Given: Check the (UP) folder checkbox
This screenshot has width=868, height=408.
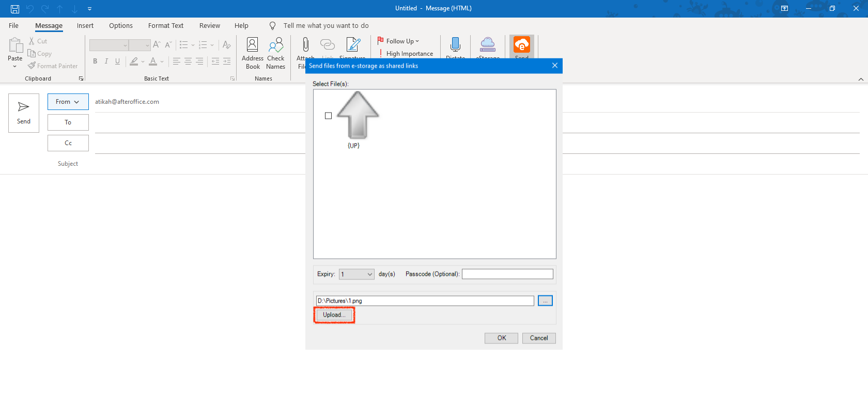Looking at the screenshot, I should point(328,116).
